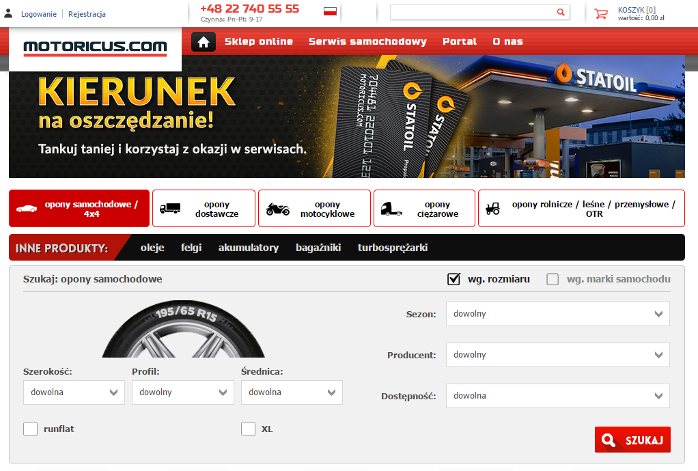Image resolution: width=698 pixels, height=471 pixels.
Task: Click the akumulatory product link
Action: (x=248, y=247)
